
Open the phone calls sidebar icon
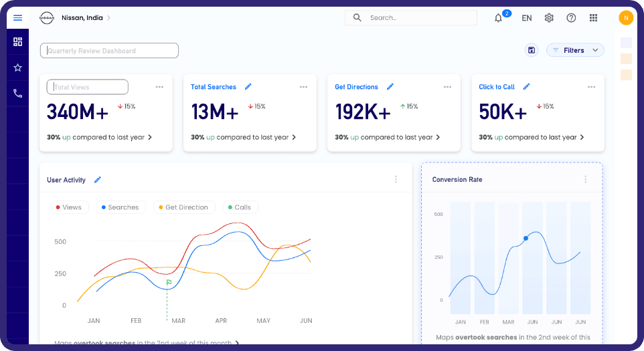17,94
